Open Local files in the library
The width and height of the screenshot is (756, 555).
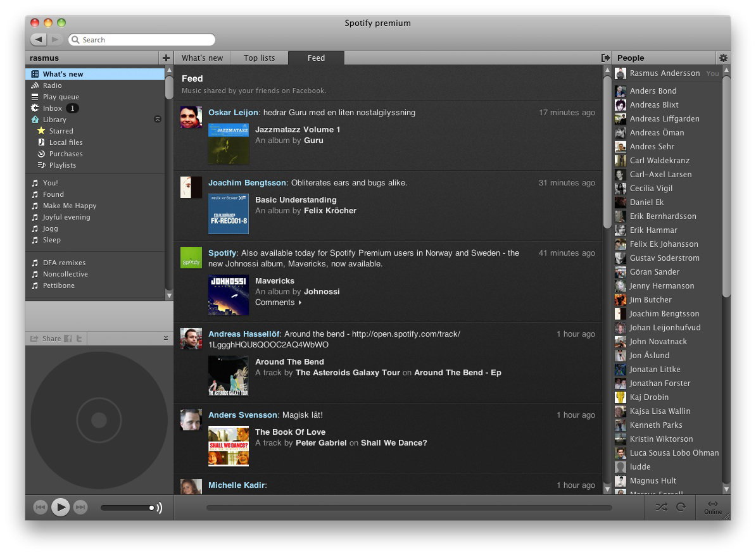tap(94, 142)
